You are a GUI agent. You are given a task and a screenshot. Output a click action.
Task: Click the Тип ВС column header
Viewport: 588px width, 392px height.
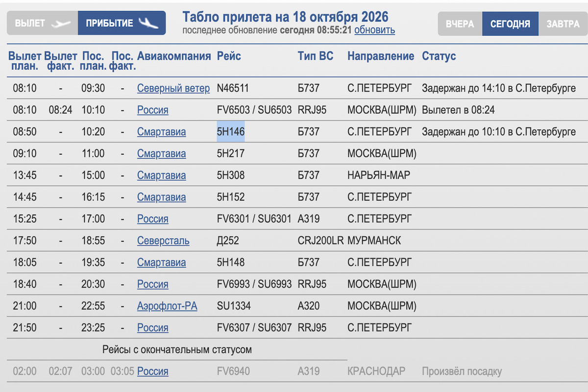tap(315, 56)
